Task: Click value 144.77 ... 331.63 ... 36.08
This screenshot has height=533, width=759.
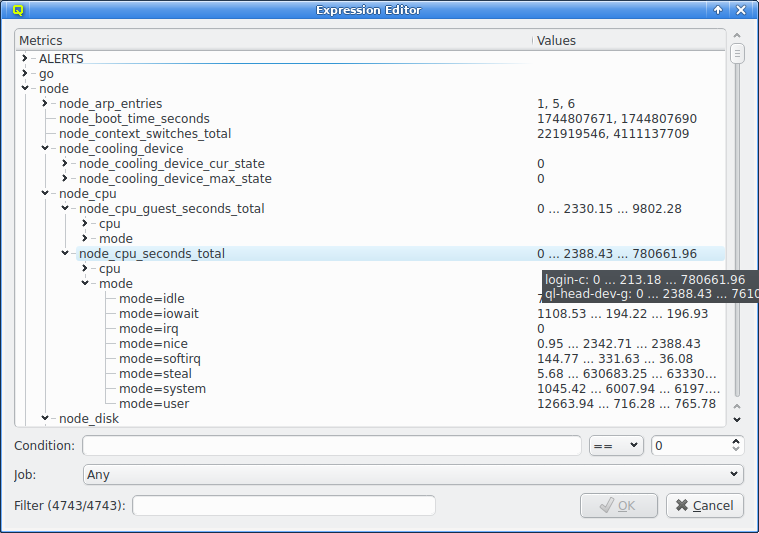Action: click(x=615, y=359)
